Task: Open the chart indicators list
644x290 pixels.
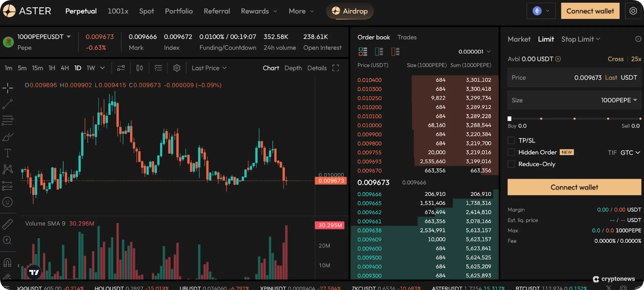Action: pyautogui.click(x=158, y=68)
